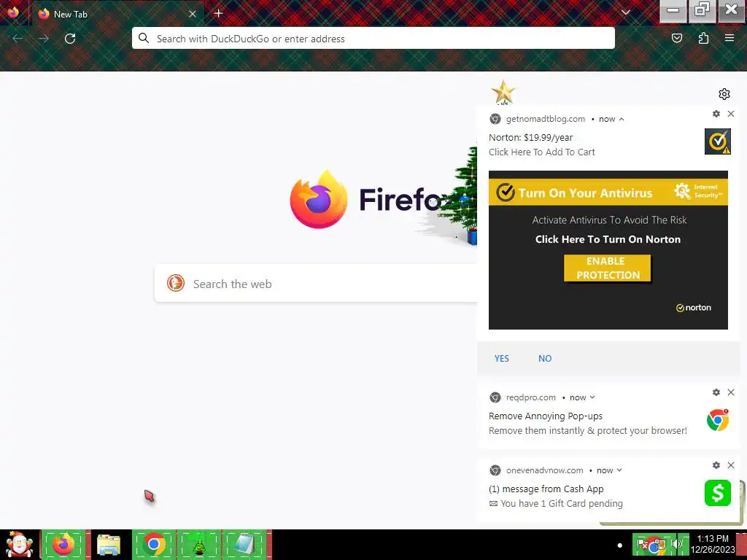
Task: Close the New Tab tab
Action: 193,14
